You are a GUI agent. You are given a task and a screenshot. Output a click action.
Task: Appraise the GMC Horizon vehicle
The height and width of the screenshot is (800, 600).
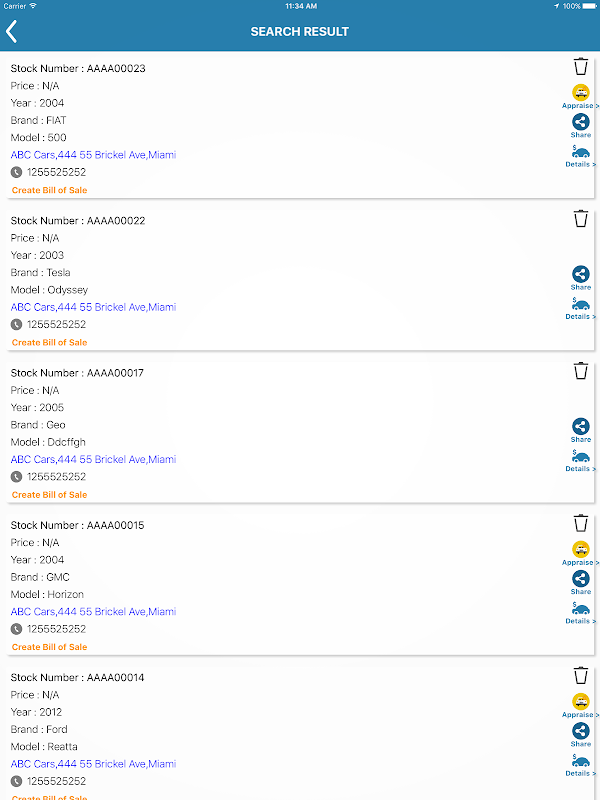coord(580,552)
